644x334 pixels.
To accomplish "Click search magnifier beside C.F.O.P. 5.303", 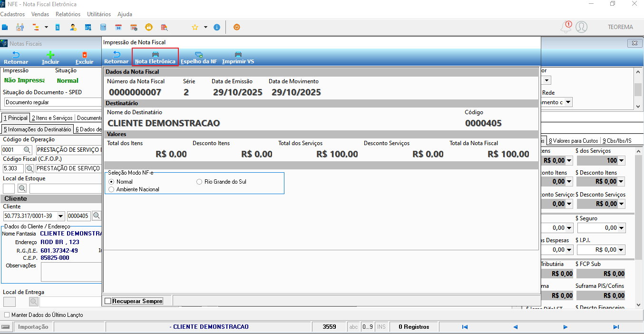I will click(x=29, y=168).
